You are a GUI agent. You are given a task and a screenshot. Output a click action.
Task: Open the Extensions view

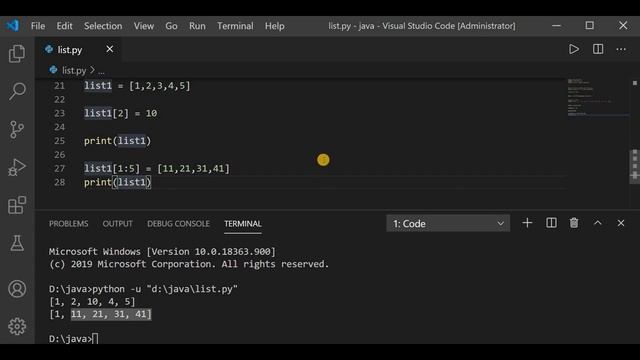click(17, 205)
